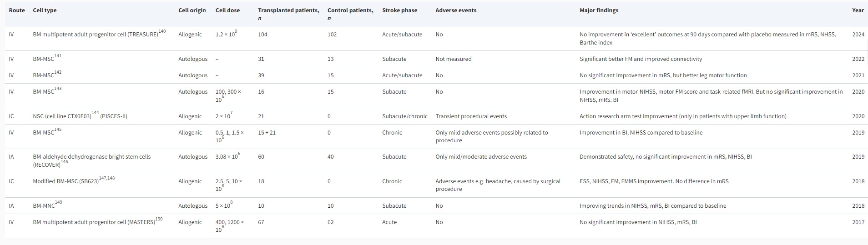This screenshot has height=245, width=868.
Task: Open reference 150 after MASTERS
Action: (x=159, y=219)
